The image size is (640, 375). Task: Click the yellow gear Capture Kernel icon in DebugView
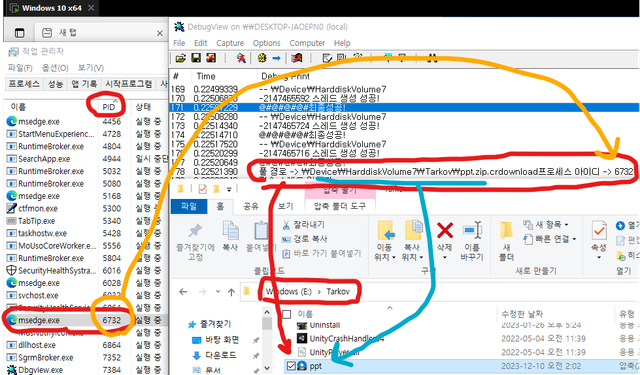262,58
